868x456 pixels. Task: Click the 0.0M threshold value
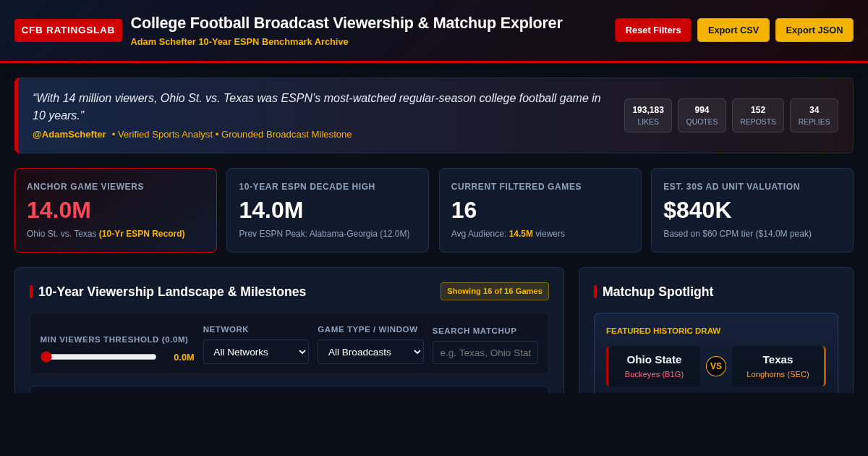click(x=184, y=357)
